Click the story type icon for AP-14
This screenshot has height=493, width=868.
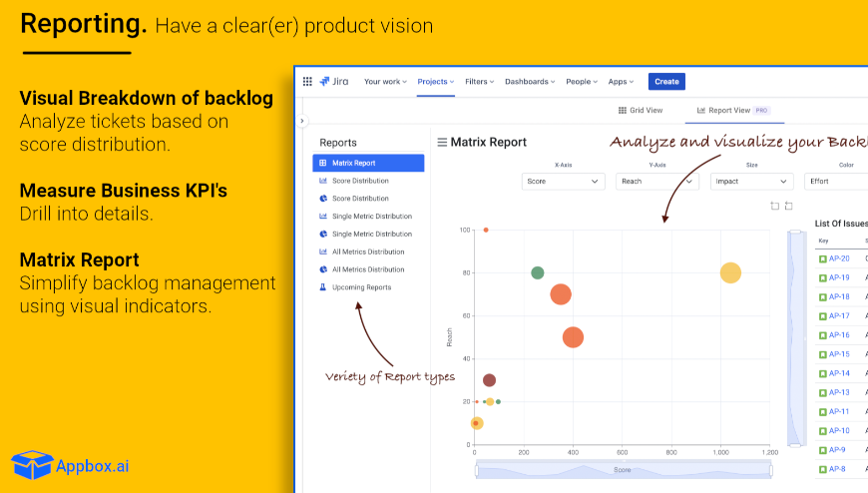823,374
